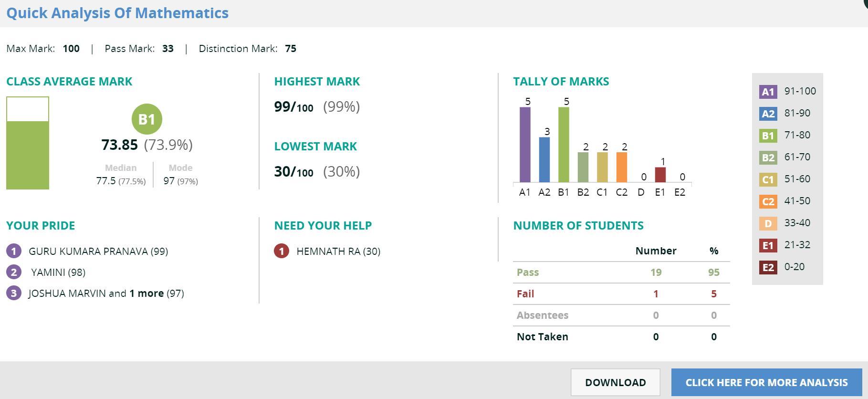Click the 0-20 range label
This screenshot has height=399, width=868.
795,267
